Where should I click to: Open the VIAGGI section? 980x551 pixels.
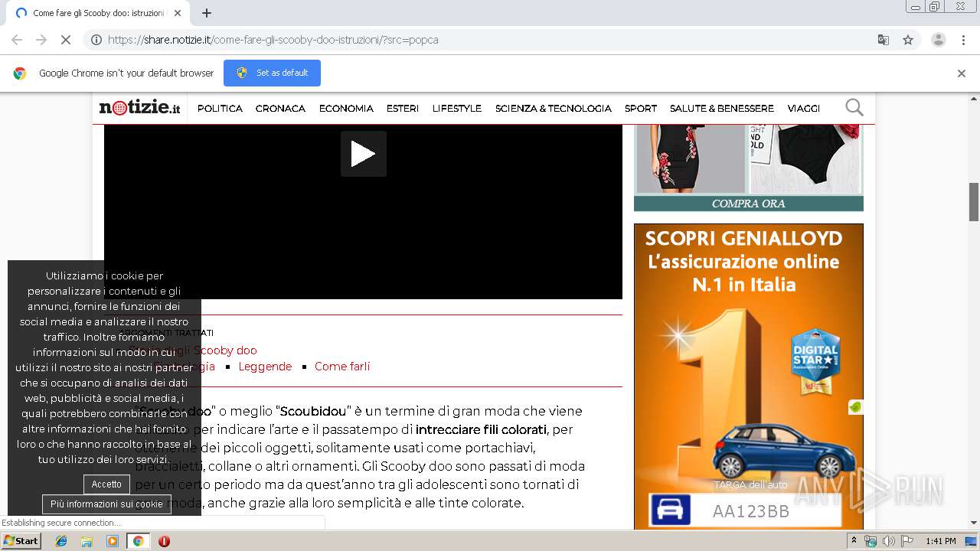pyautogui.click(x=804, y=109)
